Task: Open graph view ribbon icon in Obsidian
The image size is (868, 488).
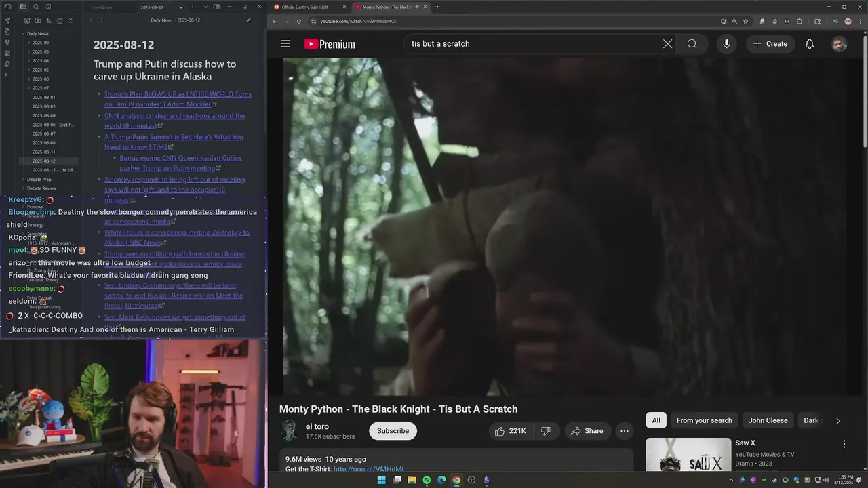Action: (x=7, y=42)
